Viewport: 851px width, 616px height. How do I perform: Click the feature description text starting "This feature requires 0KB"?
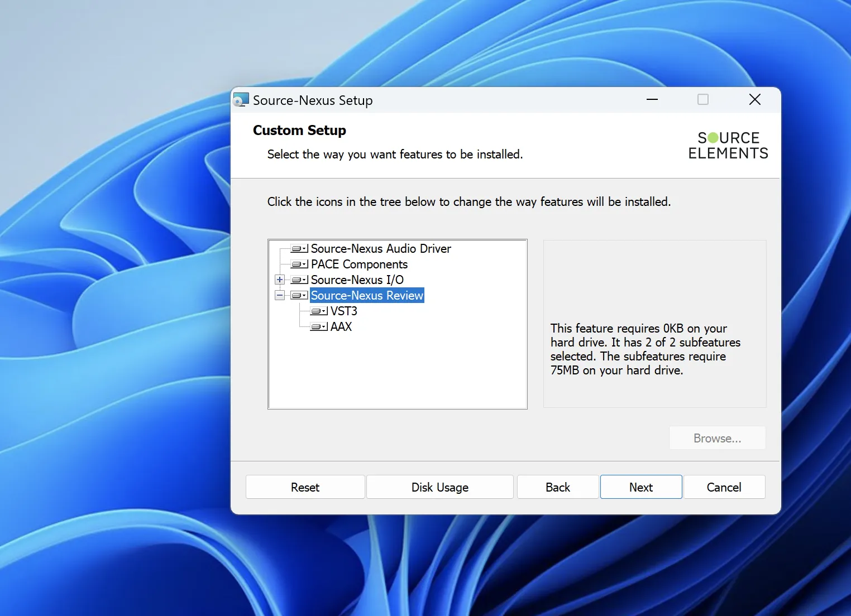[x=646, y=349]
